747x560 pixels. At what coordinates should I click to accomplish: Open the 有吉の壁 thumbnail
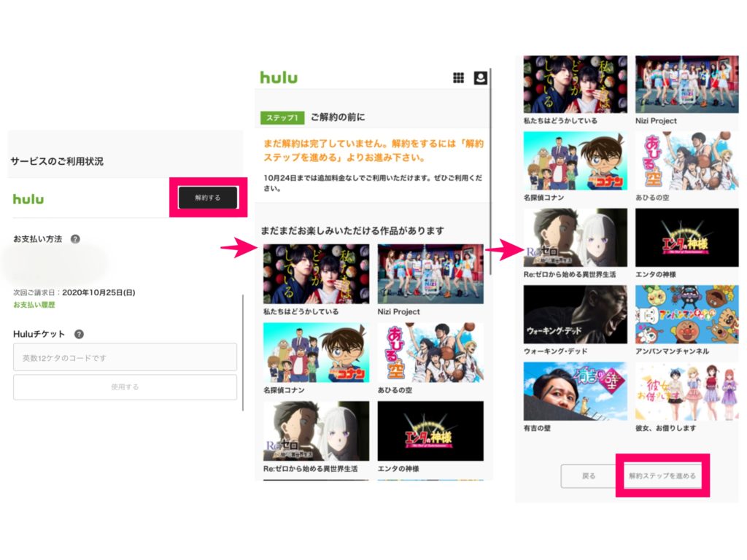(x=576, y=392)
